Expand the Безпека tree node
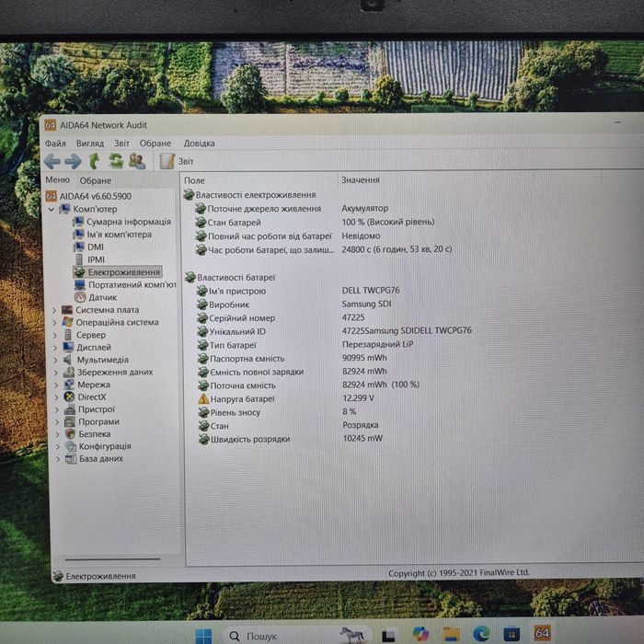The width and height of the screenshot is (644, 644). [x=57, y=434]
